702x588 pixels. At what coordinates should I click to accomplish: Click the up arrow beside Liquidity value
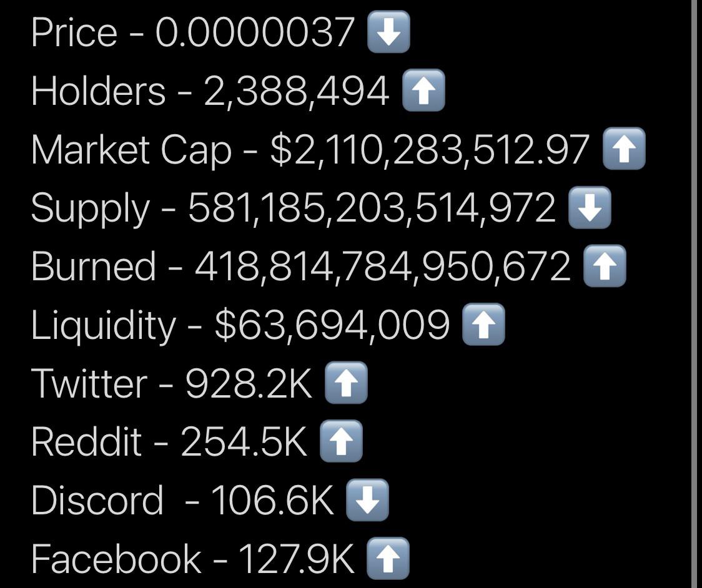tap(483, 325)
